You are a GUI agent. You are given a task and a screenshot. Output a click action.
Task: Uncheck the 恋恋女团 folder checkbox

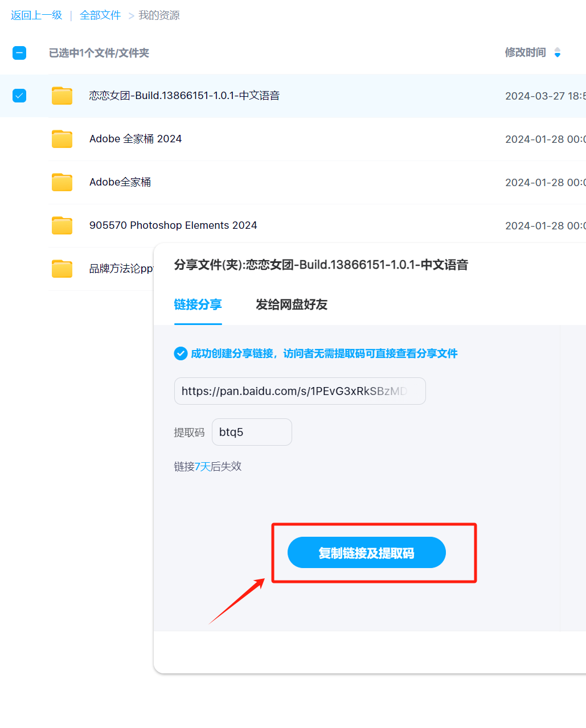tap(19, 96)
